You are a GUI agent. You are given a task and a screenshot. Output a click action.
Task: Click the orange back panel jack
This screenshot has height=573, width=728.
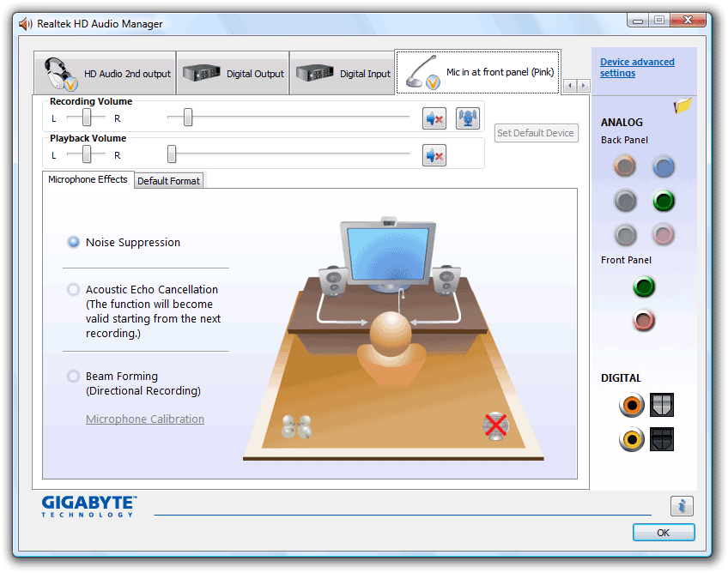pos(624,166)
